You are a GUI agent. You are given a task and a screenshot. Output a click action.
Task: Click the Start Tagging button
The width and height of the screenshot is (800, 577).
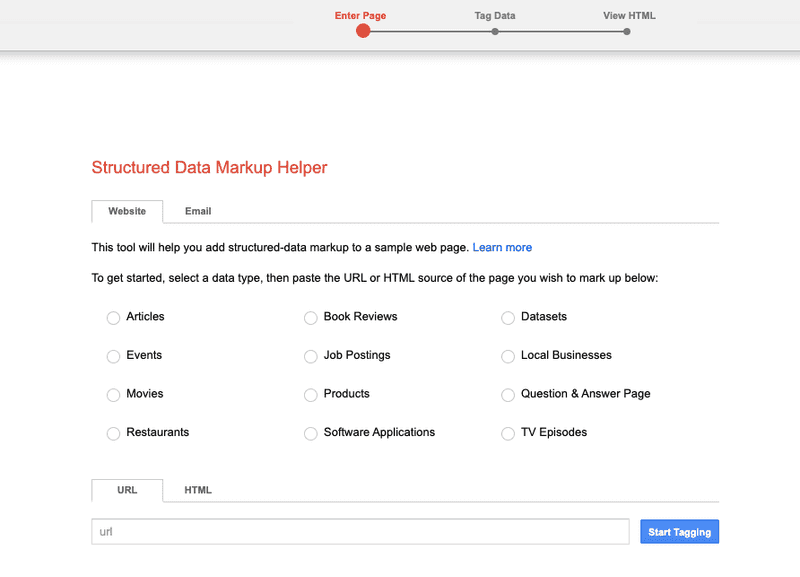click(x=680, y=532)
